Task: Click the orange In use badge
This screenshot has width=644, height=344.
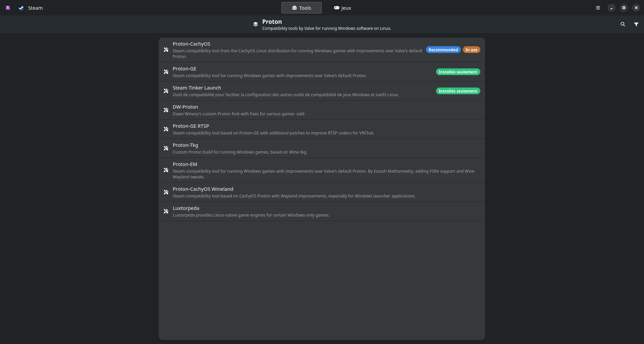Action: [x=471, y=50]
